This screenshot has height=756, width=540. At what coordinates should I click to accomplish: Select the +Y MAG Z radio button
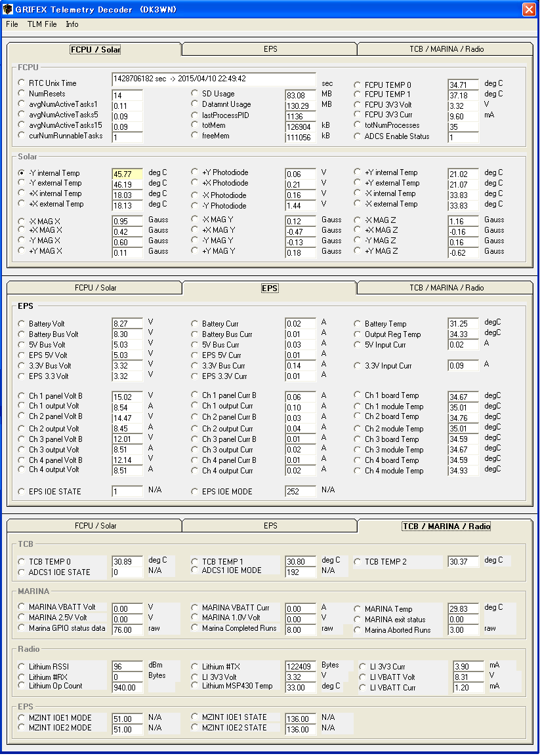click(357, 250)
